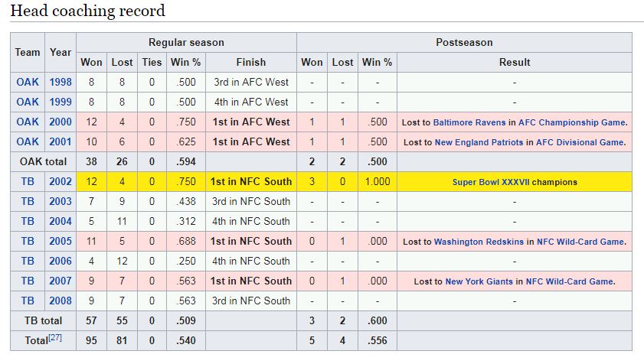Open the [27] citation reference
This screenshot has width=644, height=364.
pos(55,338)
